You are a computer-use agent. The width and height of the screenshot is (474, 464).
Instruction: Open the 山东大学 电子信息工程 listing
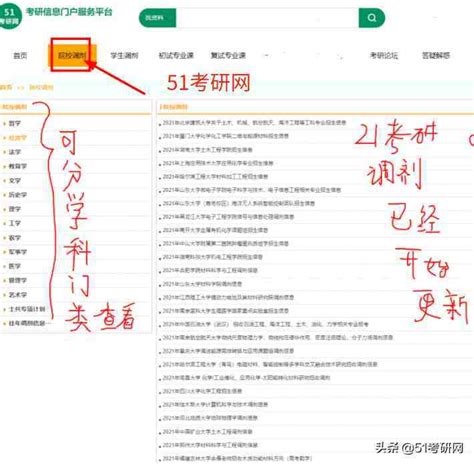click(252, 190)
